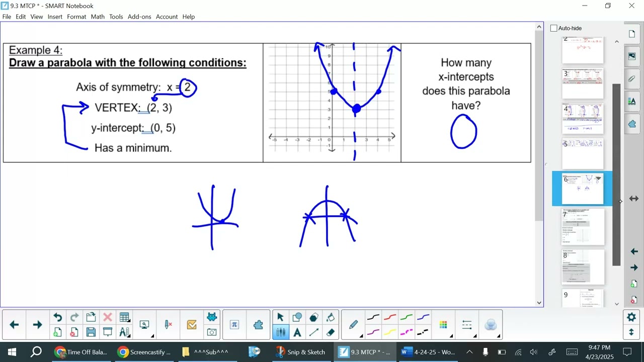Open the Measurement Tools dropdown

[x=124, y=332]
